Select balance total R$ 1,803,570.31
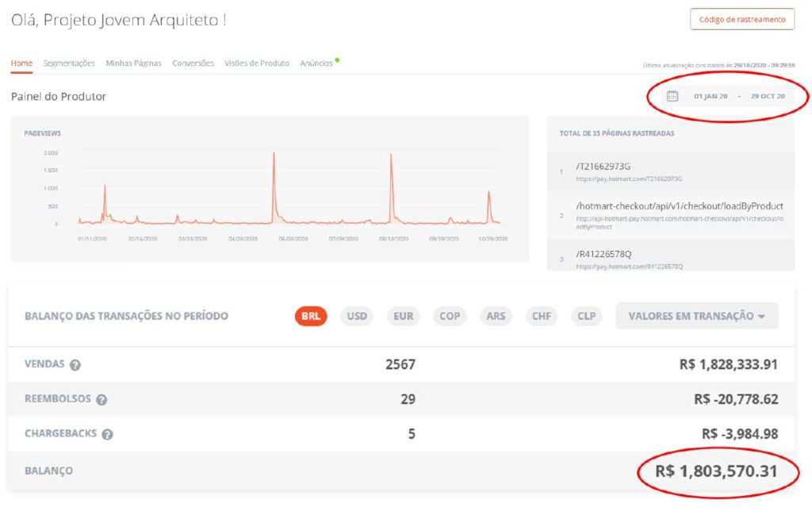 click(x=716, y=471)
